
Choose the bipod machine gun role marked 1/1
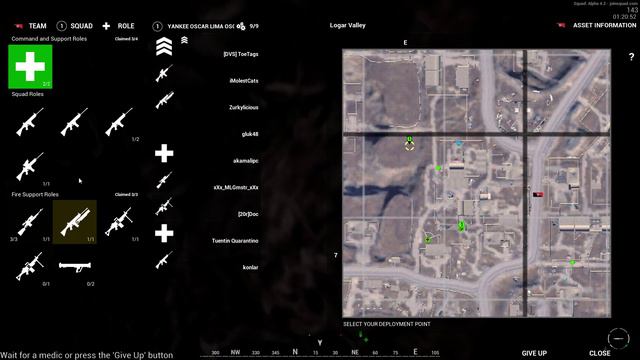point(119,222)
